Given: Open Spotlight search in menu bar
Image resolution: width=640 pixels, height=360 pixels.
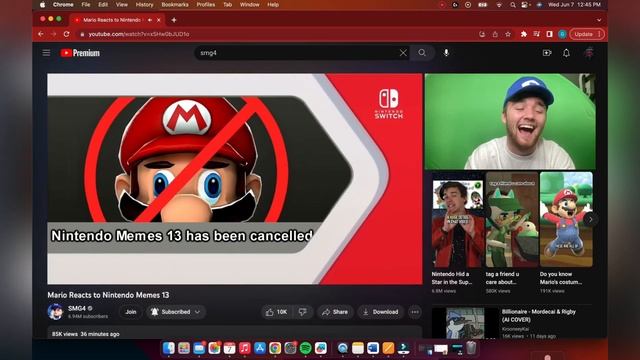Looking at the screenshot, I should tap(512, 5).
